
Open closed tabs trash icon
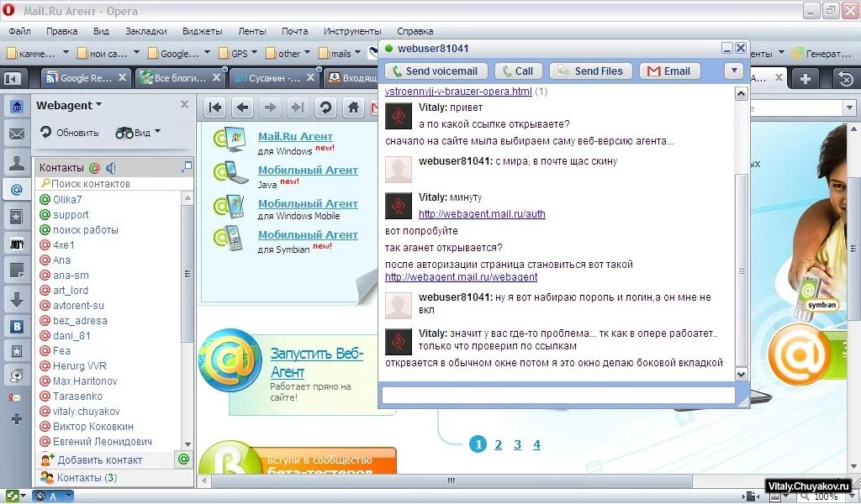point(846,79)
